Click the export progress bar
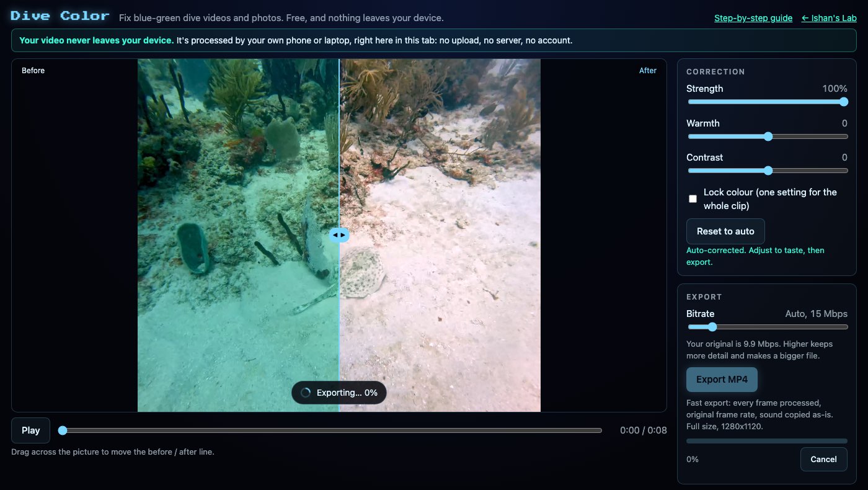Screen dimensions: 868x490 tap(767, 441)
